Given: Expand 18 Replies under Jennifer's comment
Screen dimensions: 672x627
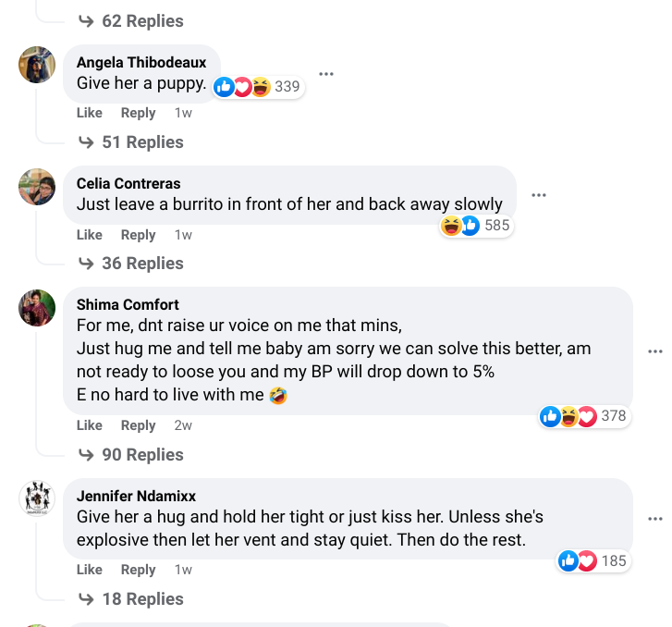Looking at the screenshot, I should [x=131, y=599].
